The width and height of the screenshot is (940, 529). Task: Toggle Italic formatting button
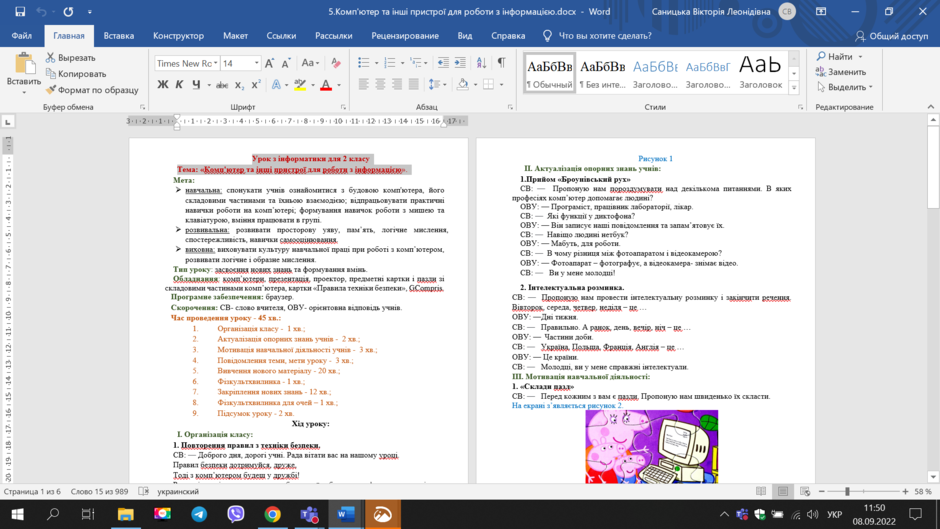(179, 85)
